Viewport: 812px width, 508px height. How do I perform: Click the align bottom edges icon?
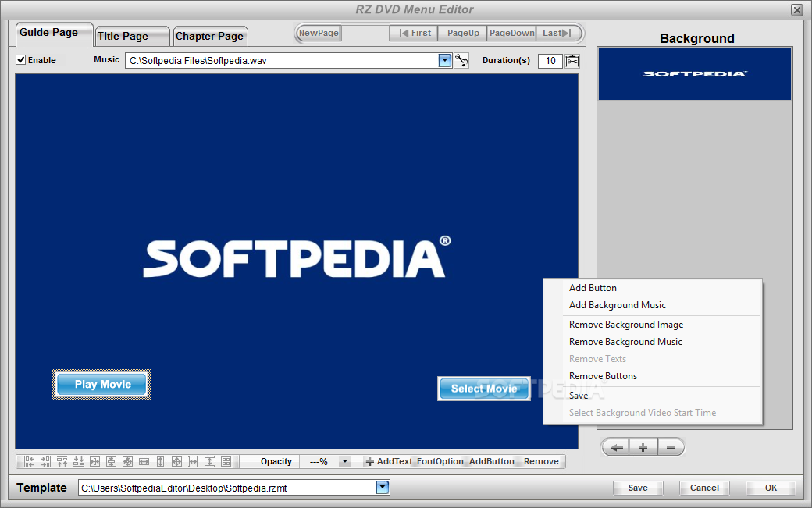pyautogui.click(x=79, y=461)
